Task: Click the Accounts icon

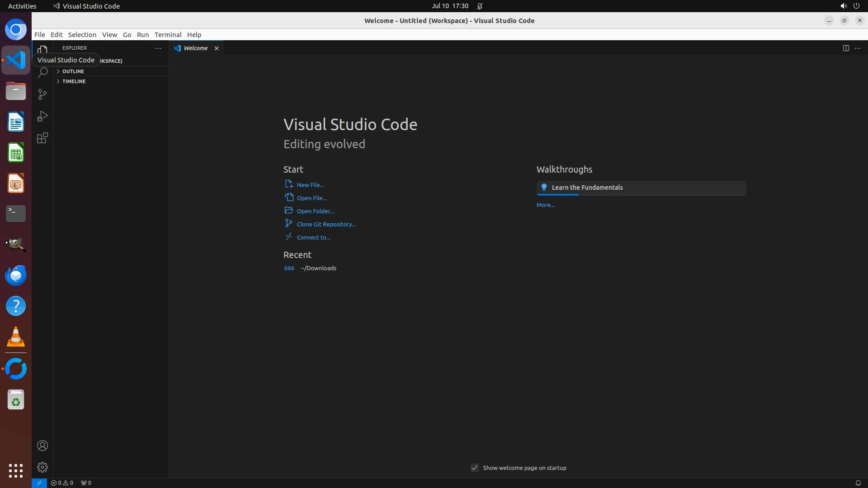Action: pos(42,446)
